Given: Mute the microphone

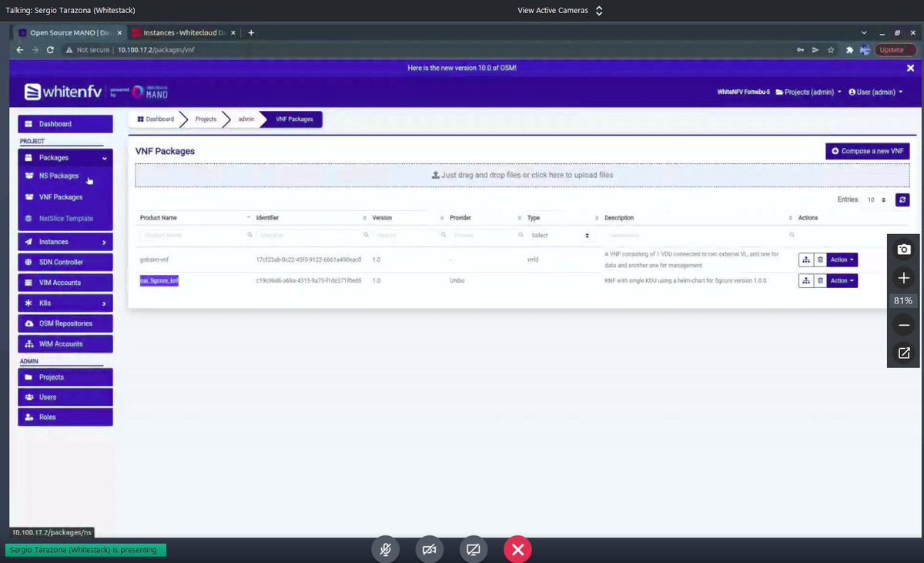Looking at the screenshot, I should coord(385,549).
